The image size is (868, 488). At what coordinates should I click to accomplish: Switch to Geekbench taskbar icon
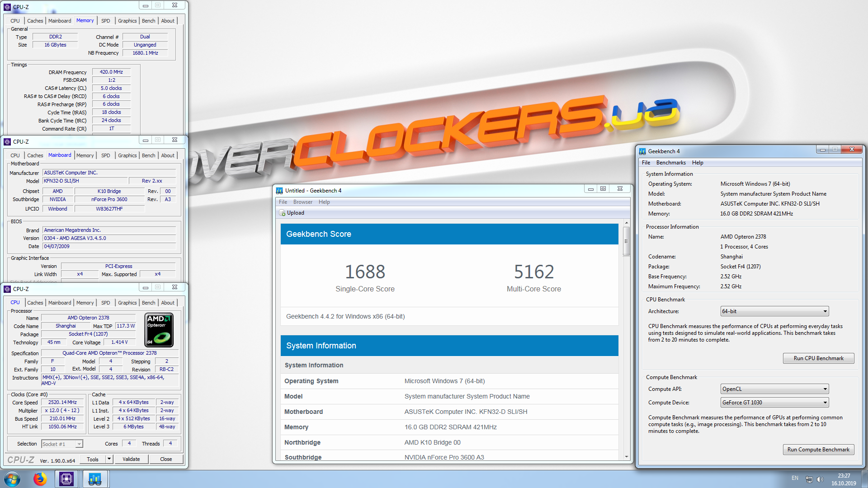tap(94, 479)
